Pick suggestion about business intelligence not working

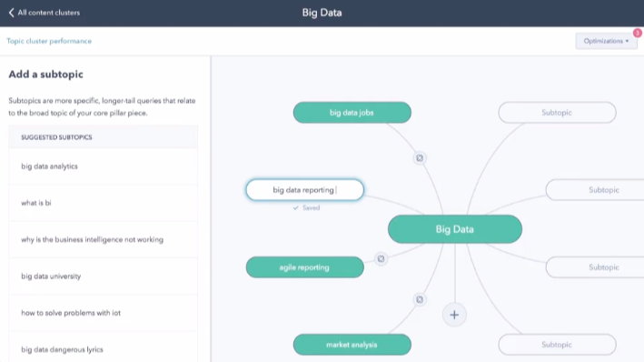tap(103, 239)
